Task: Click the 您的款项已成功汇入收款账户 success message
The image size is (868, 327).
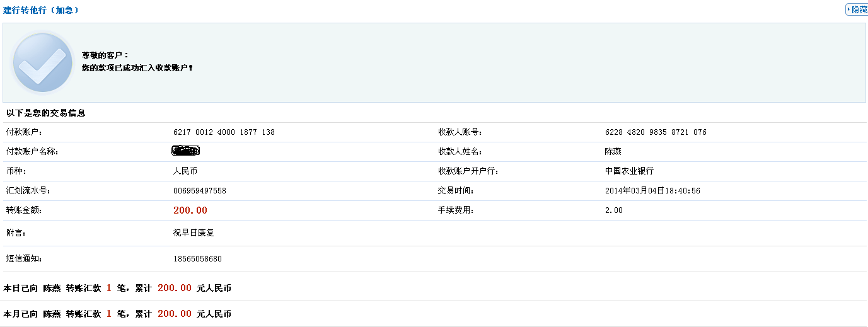Action: [x=137, y=67]
